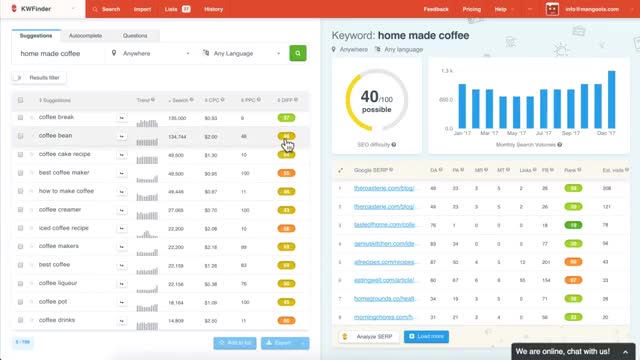
Task: Expand the Help dropdown in header
Action: (504, 9)
